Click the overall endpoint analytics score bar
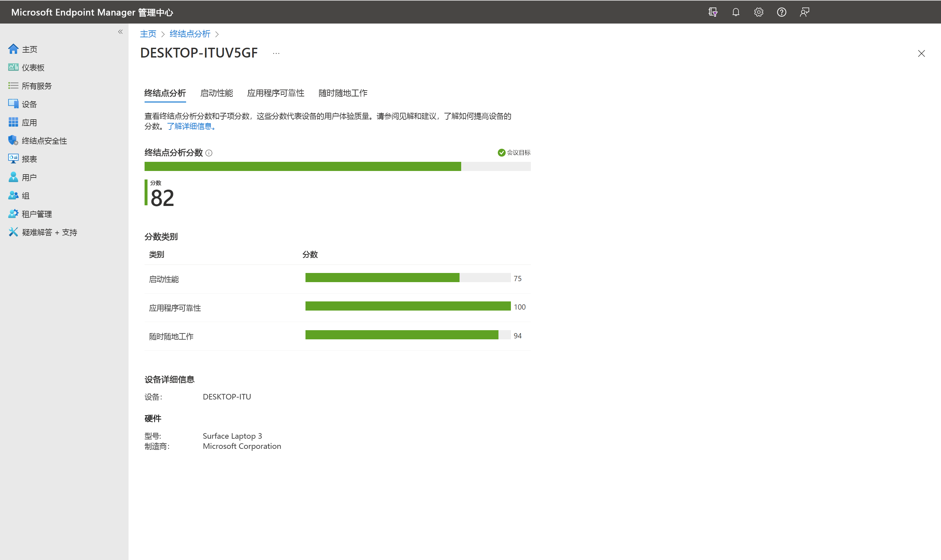 tap(338, 166)
